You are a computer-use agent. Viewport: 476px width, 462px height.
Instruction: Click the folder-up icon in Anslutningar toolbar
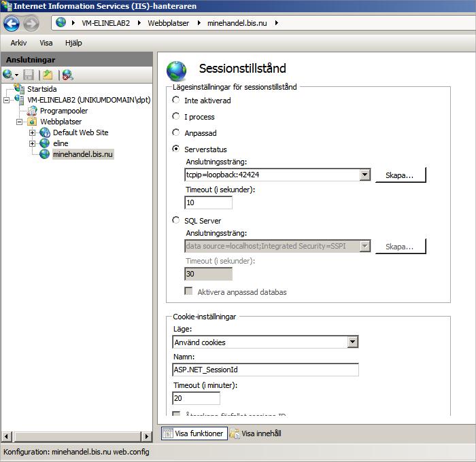(x=48, y=75)
